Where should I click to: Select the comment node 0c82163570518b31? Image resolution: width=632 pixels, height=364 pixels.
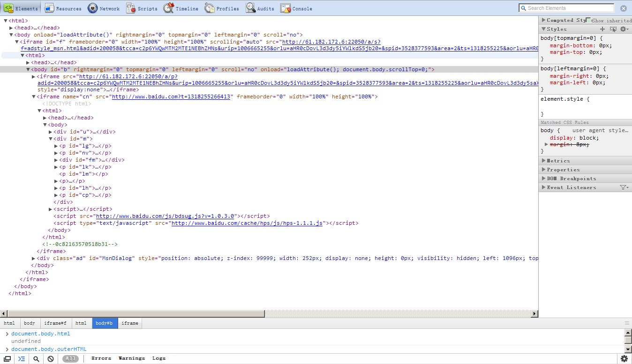pos(80,245)
